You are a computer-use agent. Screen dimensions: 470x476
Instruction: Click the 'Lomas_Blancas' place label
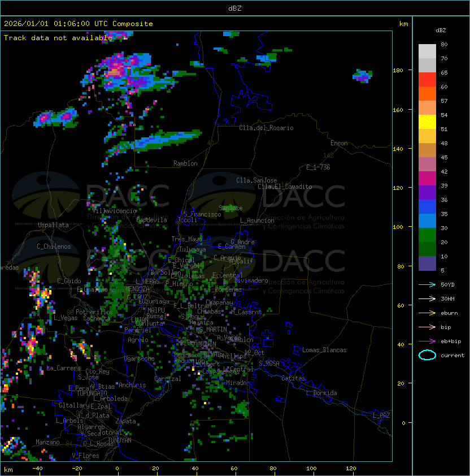[x=324, y=350]
